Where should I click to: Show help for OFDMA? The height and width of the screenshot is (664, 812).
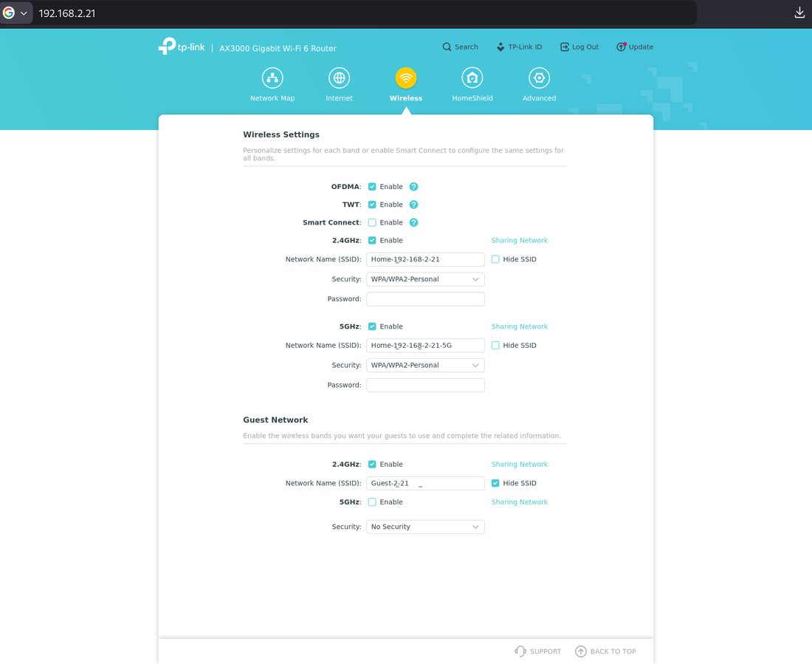click(413, 187)
